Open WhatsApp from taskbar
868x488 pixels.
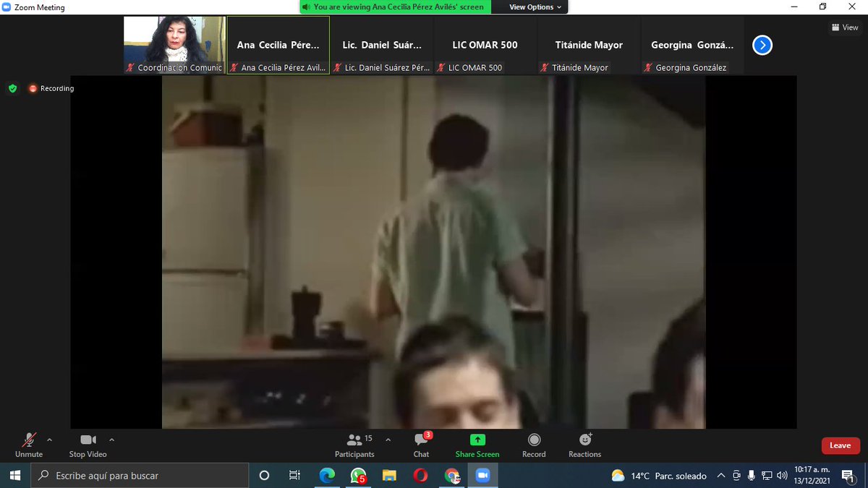pyautogui.click(x=358, y=476)
